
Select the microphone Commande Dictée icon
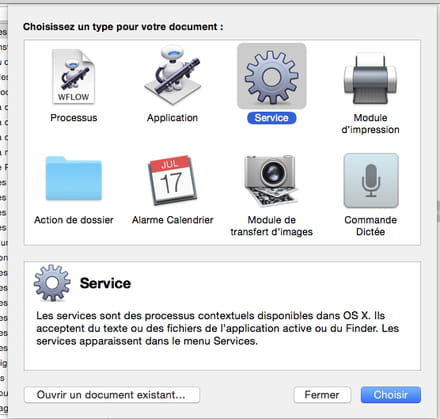tap(371, 180)
